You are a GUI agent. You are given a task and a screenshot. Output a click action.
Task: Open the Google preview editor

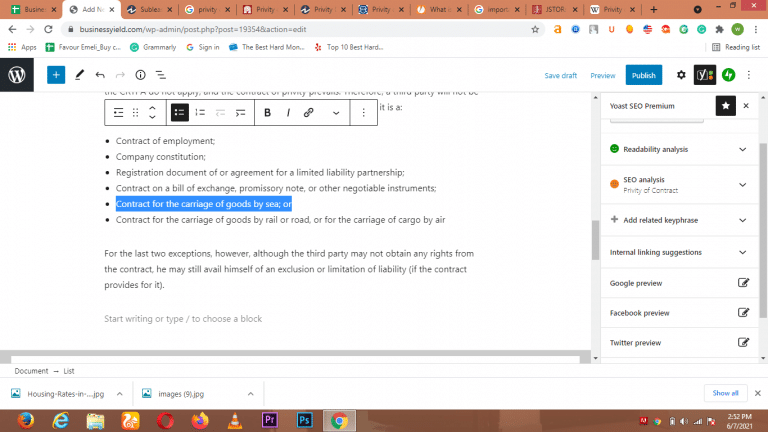(x=742, y=283)
